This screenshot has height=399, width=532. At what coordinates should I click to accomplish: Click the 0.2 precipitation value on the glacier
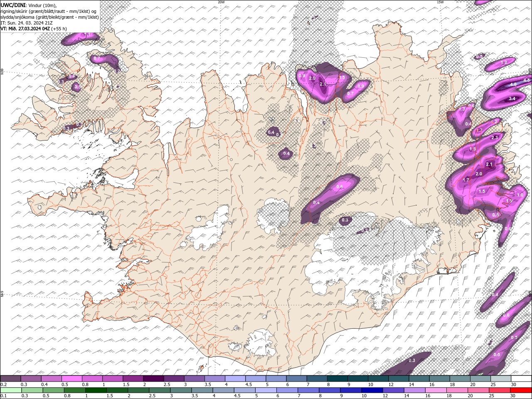pyautogui.click(x=365, y=230)
